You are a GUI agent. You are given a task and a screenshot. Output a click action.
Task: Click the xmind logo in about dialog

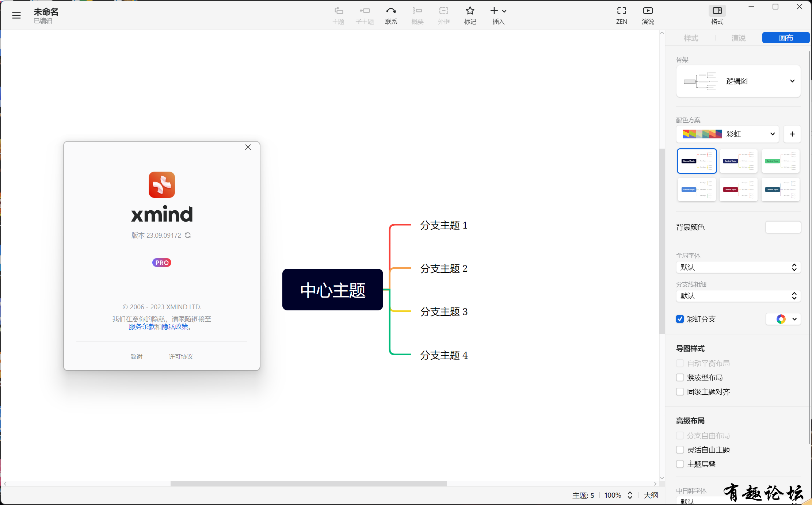coord(162,185)
